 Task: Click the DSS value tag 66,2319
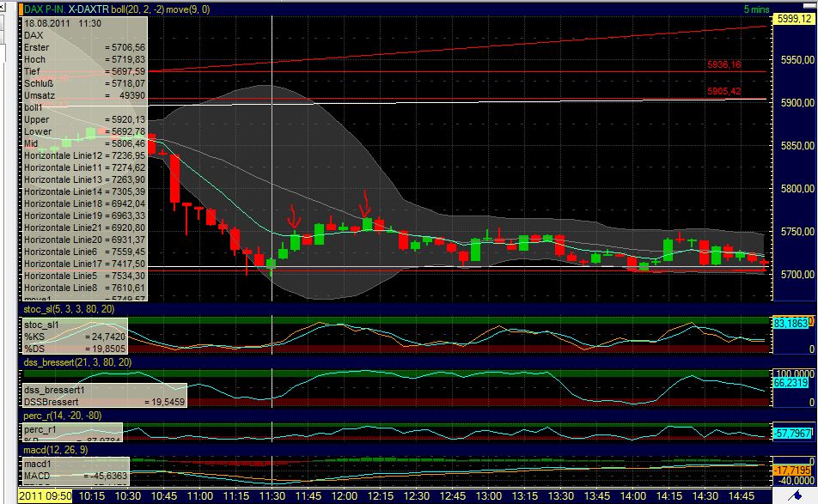point(791,383)
